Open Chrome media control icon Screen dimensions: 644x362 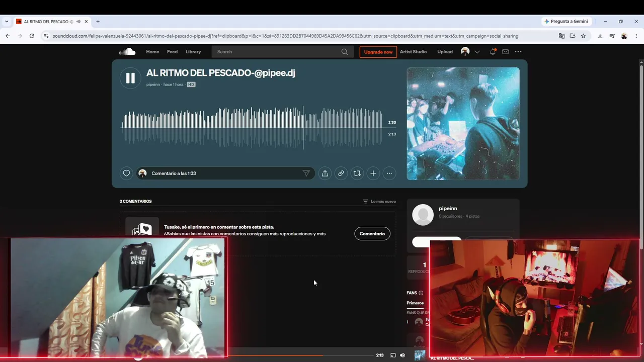coord(612,36)
